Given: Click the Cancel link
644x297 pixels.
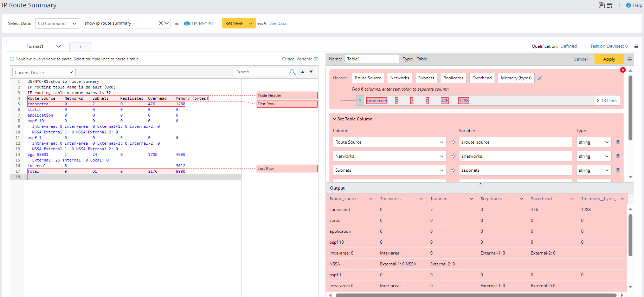Looking at the screenshot, I should [x=580, y=59].
